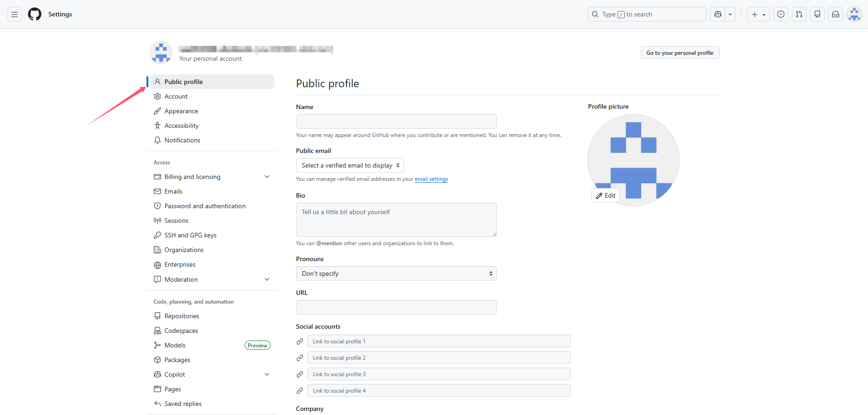Expand the Copilot settings section
868x415 pixels.
(x=267, y=374)
